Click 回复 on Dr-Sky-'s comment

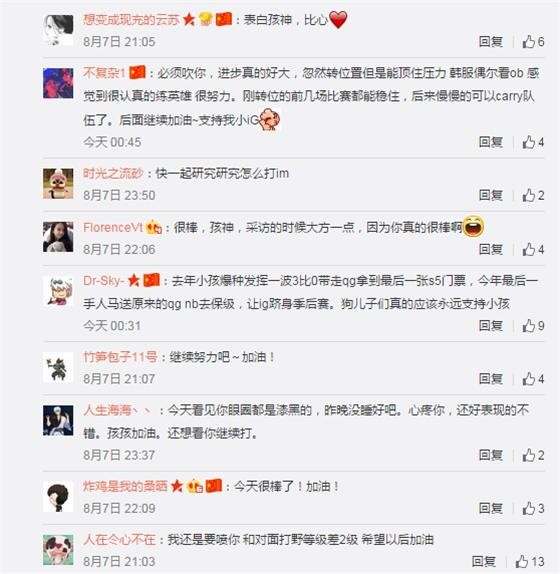click(x=490, y=325)
